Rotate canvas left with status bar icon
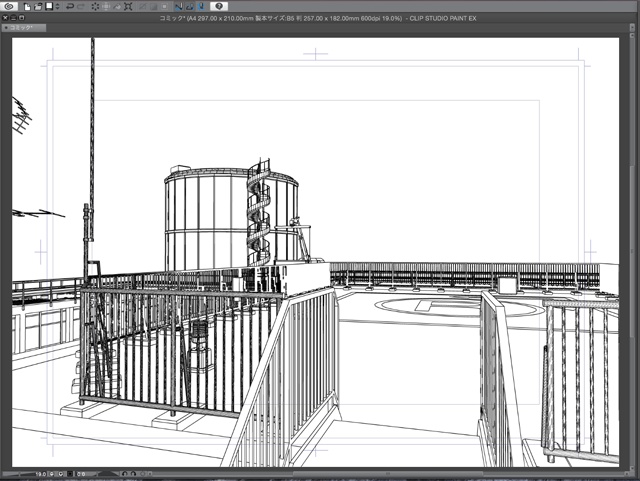The height and width of the screenshot is (481, 640). pyautogui.click(x=125, y=474)
